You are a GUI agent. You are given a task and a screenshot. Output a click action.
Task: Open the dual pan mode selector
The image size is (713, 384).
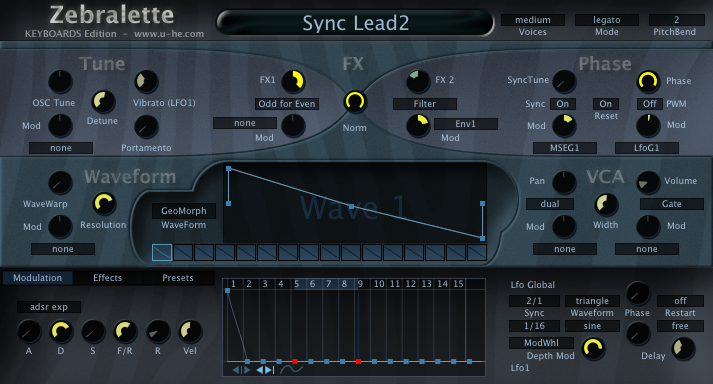(x=550, y=204)
